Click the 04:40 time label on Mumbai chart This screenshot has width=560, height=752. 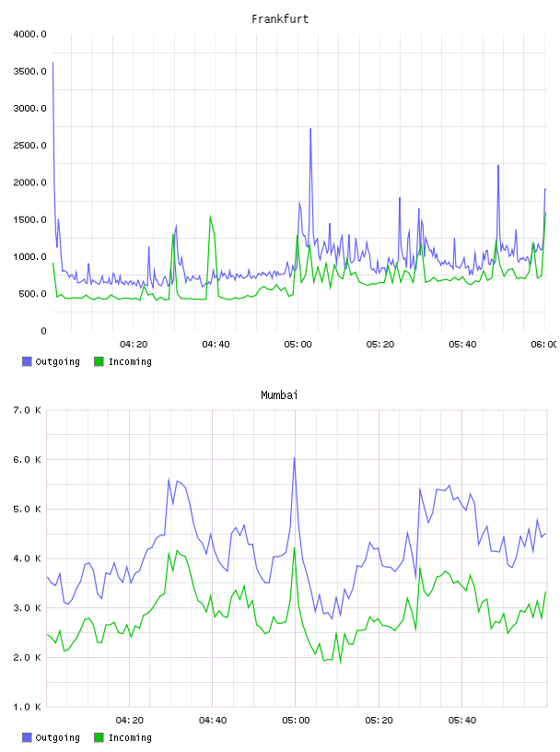click(213, 721)
